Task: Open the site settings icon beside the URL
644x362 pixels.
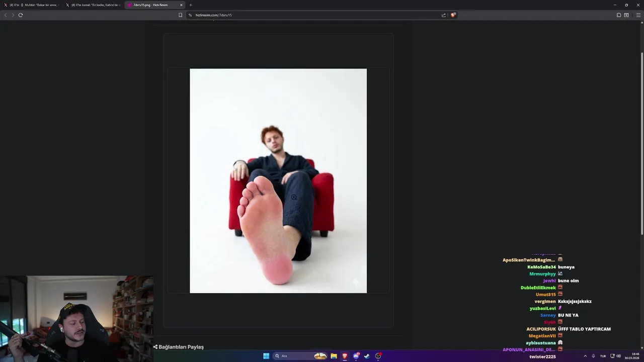Action: [190, 15]
